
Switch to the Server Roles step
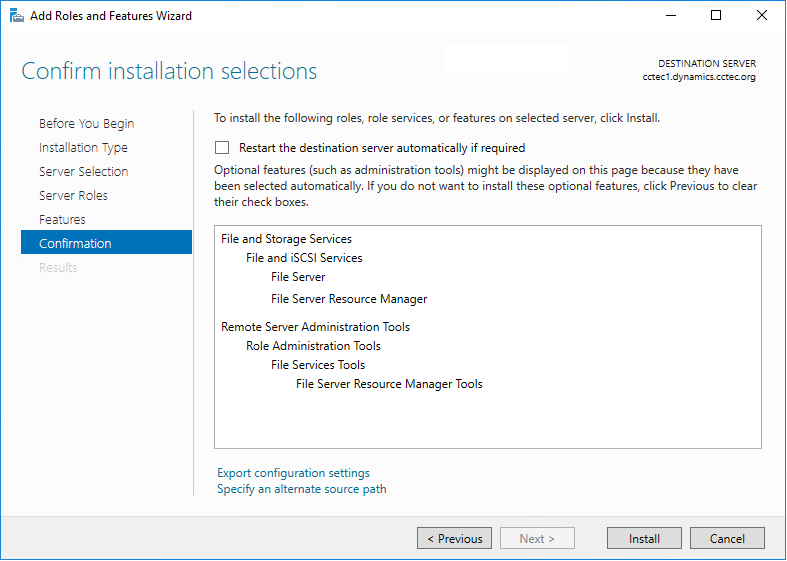click(73, 196)
